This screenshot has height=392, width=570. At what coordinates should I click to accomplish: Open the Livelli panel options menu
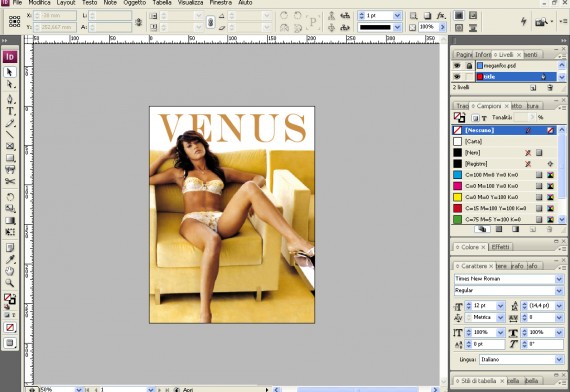click(562, 56)
